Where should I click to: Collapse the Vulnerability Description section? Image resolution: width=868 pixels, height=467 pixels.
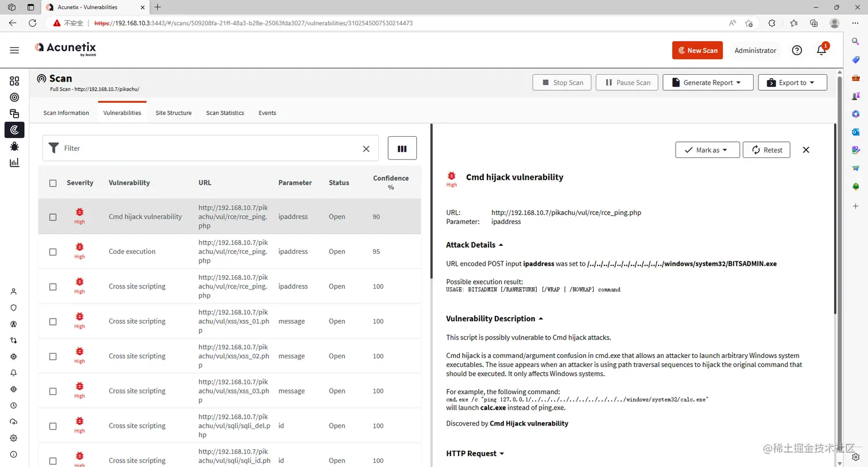tap(494, 319)
